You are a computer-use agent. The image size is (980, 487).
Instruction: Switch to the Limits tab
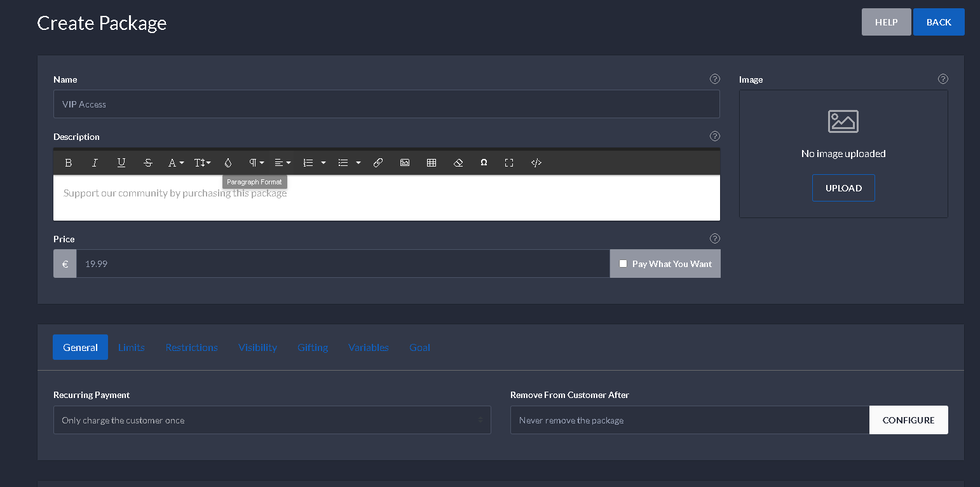point(132,347)
